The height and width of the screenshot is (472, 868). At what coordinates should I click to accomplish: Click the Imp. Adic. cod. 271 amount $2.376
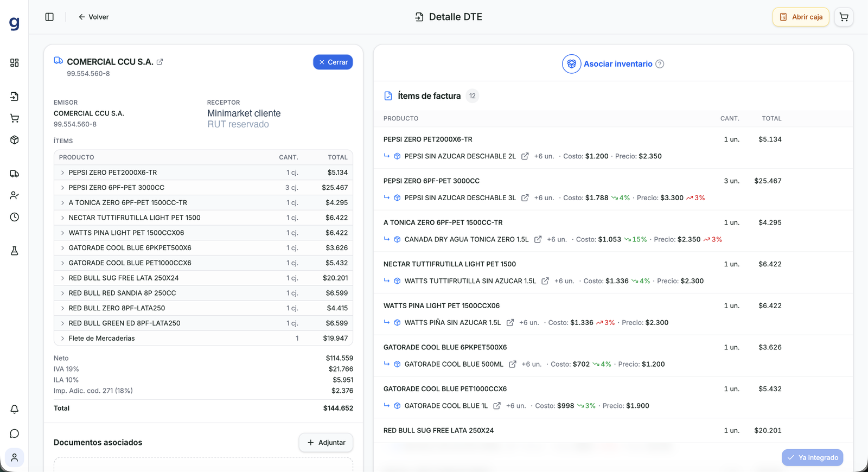(342, 391)
